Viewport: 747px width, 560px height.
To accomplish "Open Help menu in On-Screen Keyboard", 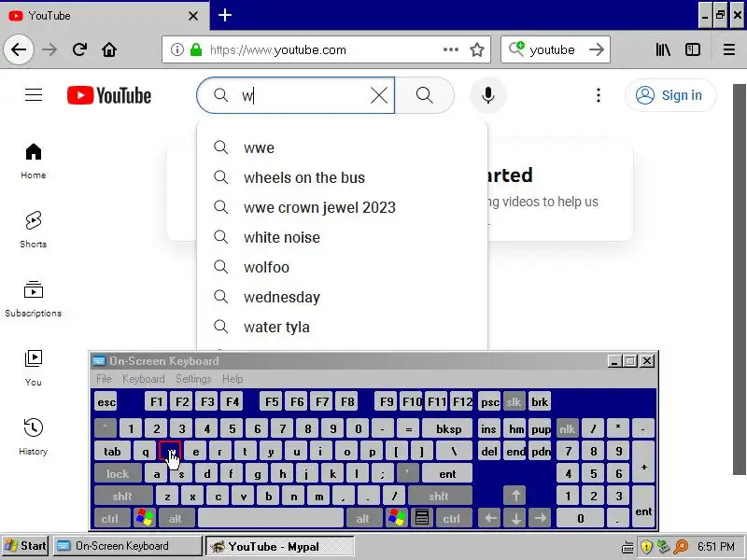I will click(x=233, y=379).
